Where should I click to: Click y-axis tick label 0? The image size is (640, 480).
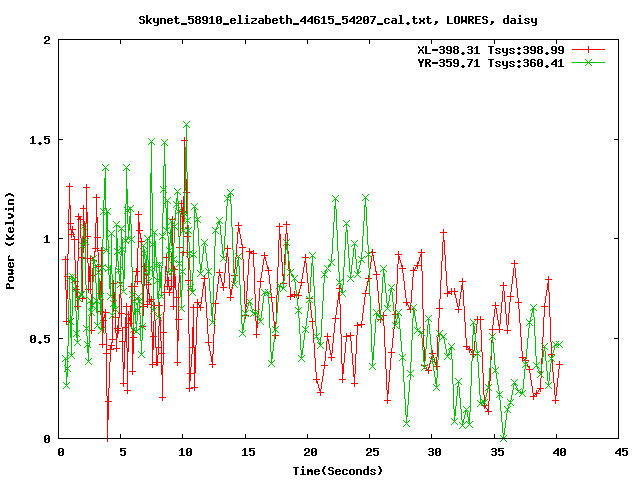(x=47, y=439)
